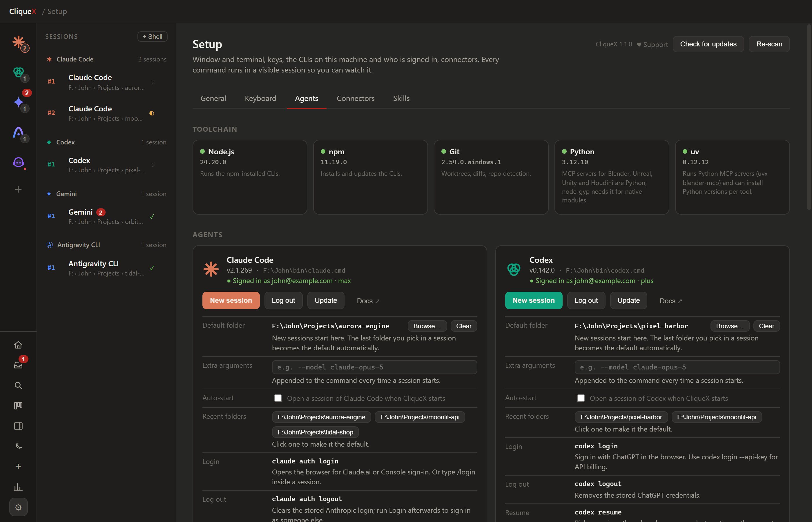
Task: Browse for Claude Code default folder
Action: (427, 326)
